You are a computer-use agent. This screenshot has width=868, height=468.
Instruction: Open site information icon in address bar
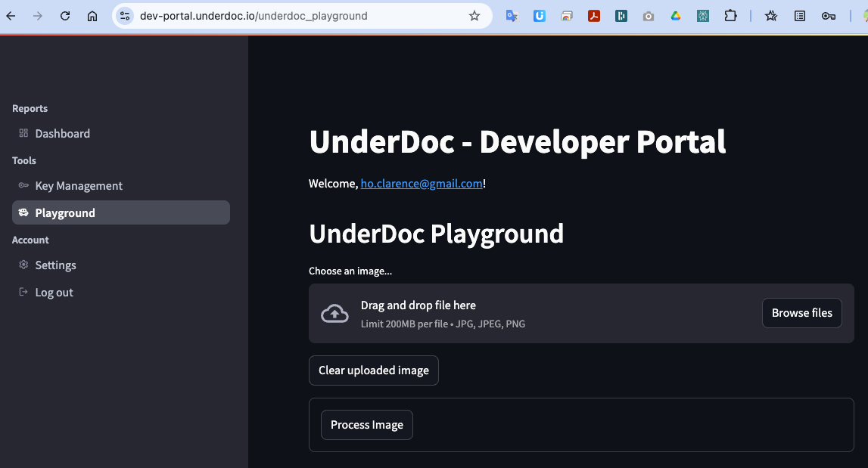125,16
